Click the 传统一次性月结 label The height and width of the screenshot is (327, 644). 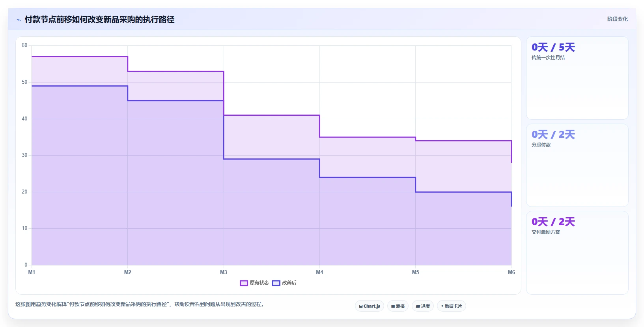[548, 58]
